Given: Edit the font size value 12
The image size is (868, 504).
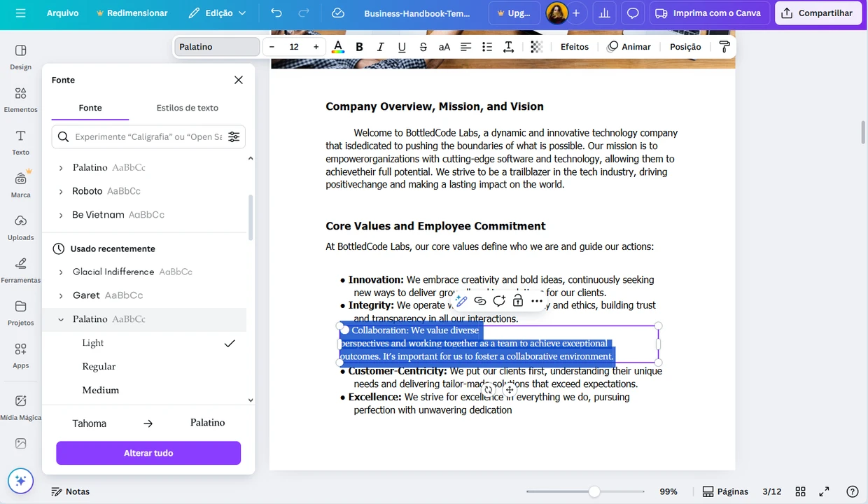Looking at the screenshot, I should [x=294, y=47].
